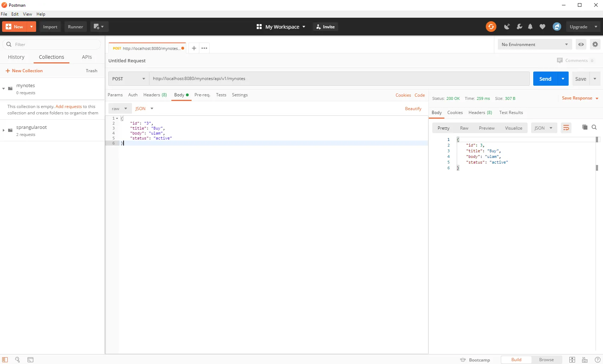Open Save Response dropdown
Image resolution: width=603 pixels, height=364 pixels.
[x=580, y=98]
